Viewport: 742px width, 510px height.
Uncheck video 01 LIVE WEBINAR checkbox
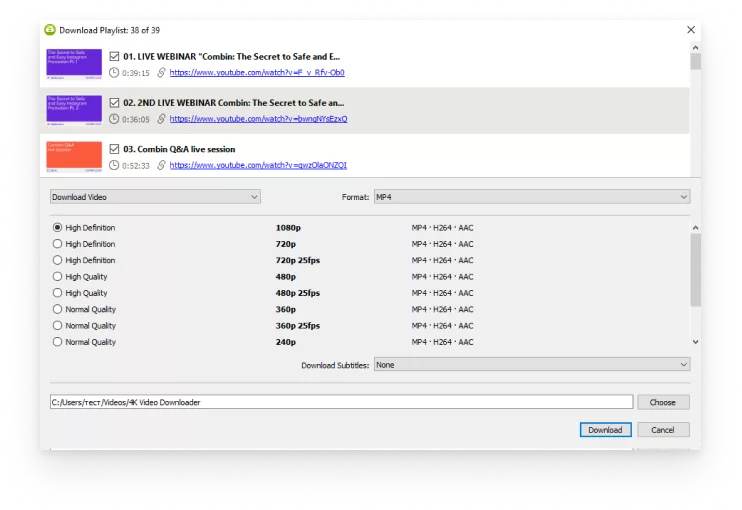114,56
